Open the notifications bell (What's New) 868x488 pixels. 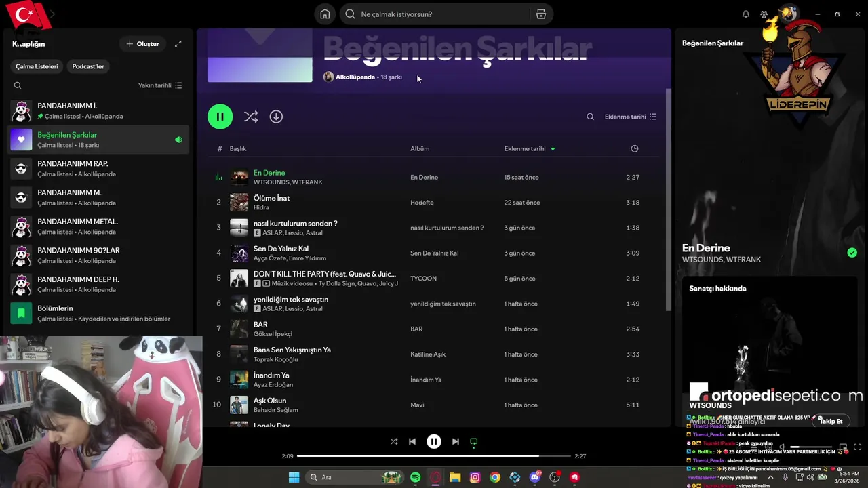pyautogui.click(x=746, y=14)
